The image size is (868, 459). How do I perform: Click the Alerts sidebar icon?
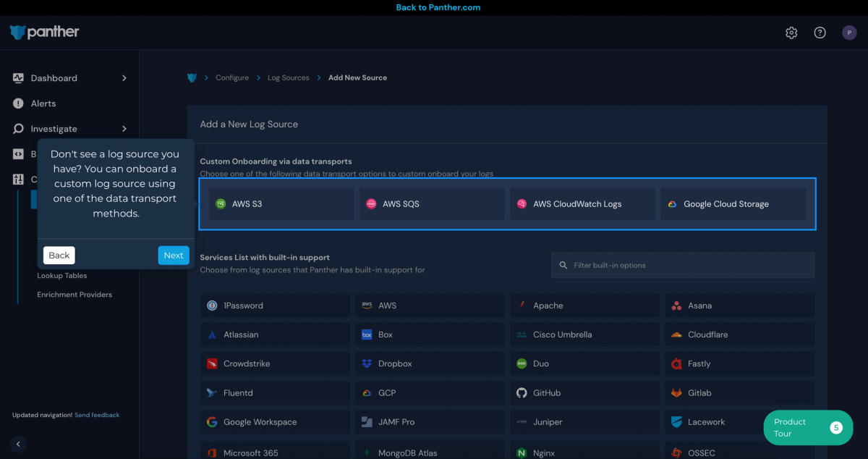coord(18,104)
